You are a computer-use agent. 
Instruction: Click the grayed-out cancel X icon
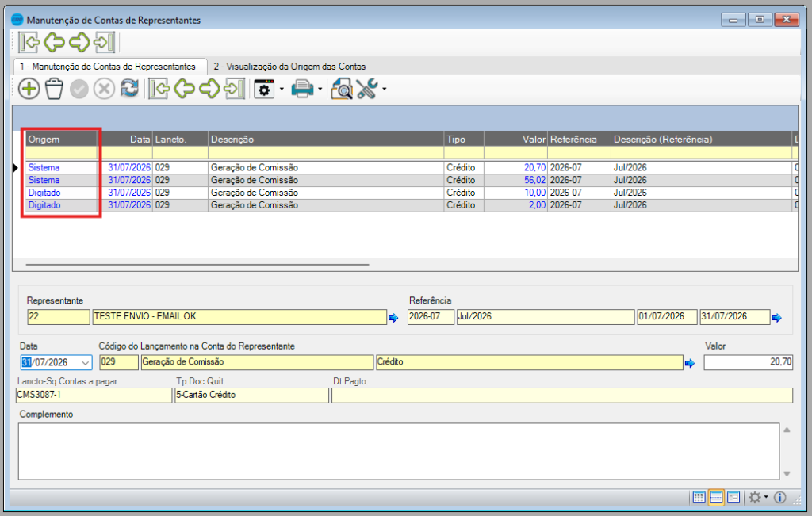104,89
